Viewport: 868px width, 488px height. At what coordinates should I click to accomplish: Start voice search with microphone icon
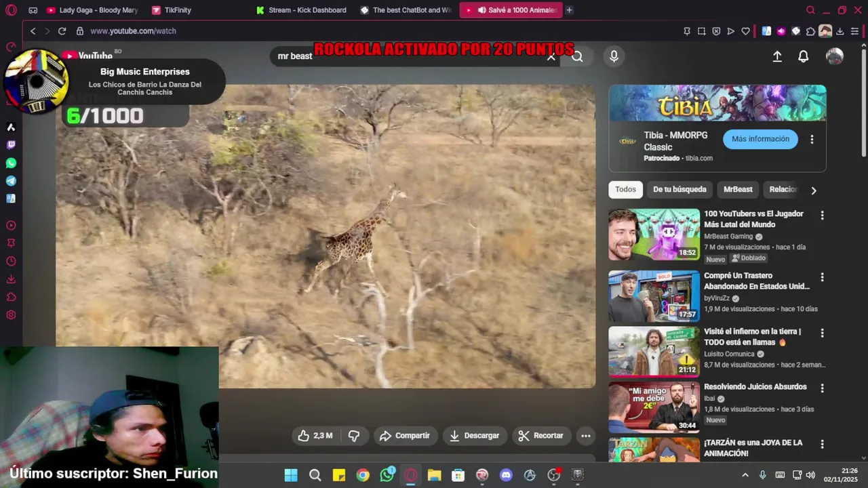click(614, 56)
